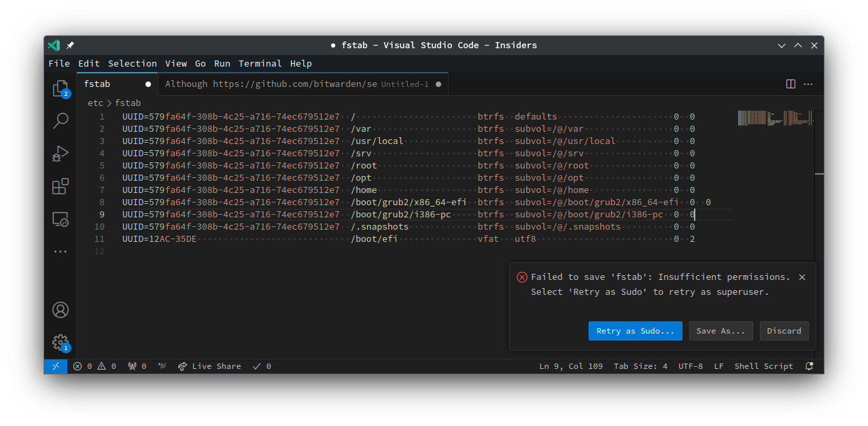Open the errors and warnings counter in the status bar
The height and width of the screenshot is (426, 868).
[x=94, y=366]
